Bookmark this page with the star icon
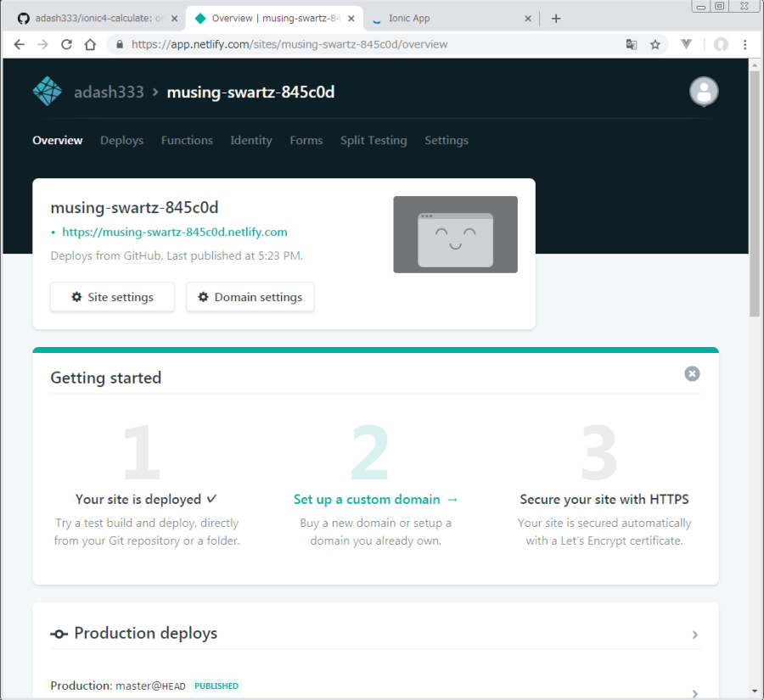 click(655, 44)
